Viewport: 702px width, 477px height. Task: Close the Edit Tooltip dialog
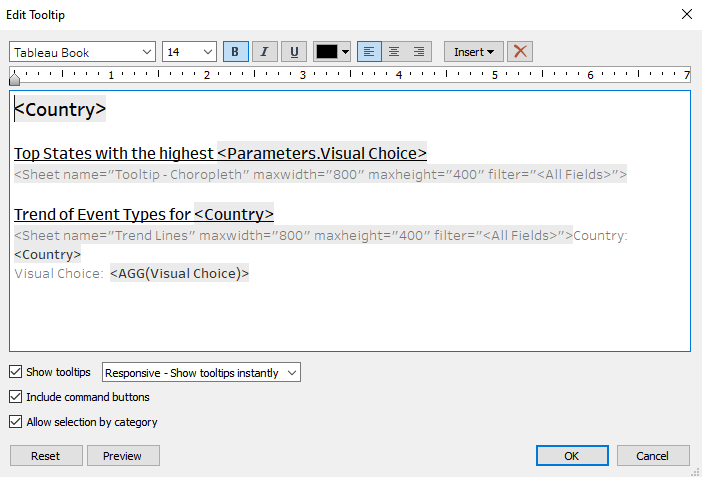[x=686, y=14]
